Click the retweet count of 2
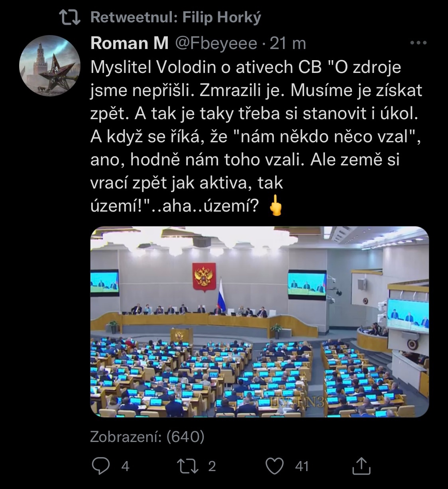This screenshot has width=448, height=489. [x=212, y=466]
